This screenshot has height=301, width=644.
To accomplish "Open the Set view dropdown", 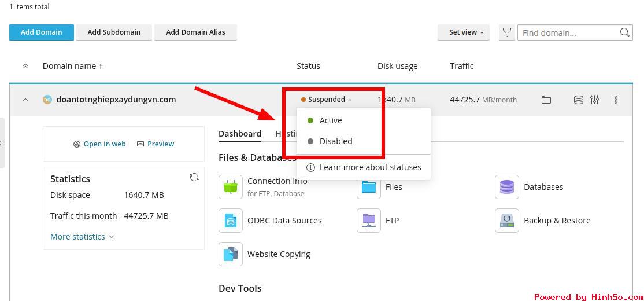I will coord(463,32).
